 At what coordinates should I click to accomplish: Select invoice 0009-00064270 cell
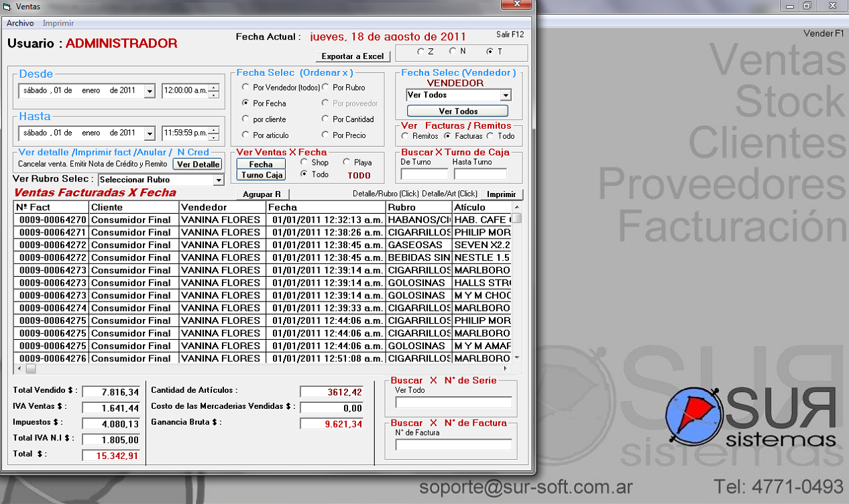pos(52,220)
